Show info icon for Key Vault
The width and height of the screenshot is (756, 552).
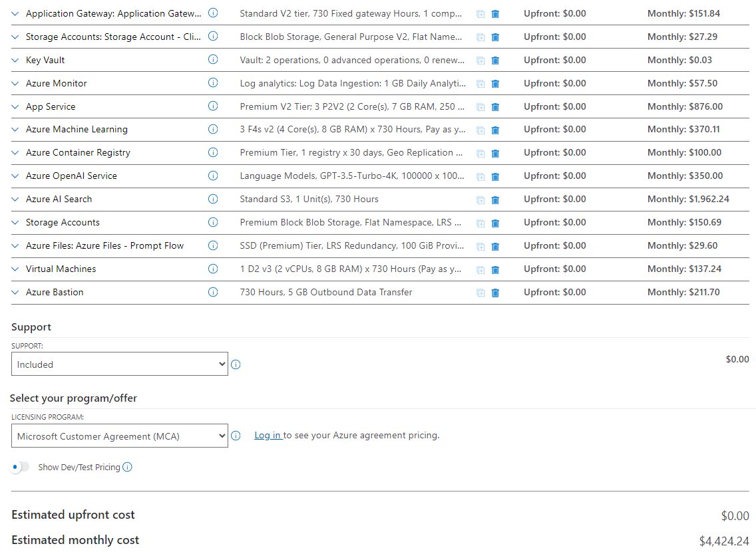213,59
